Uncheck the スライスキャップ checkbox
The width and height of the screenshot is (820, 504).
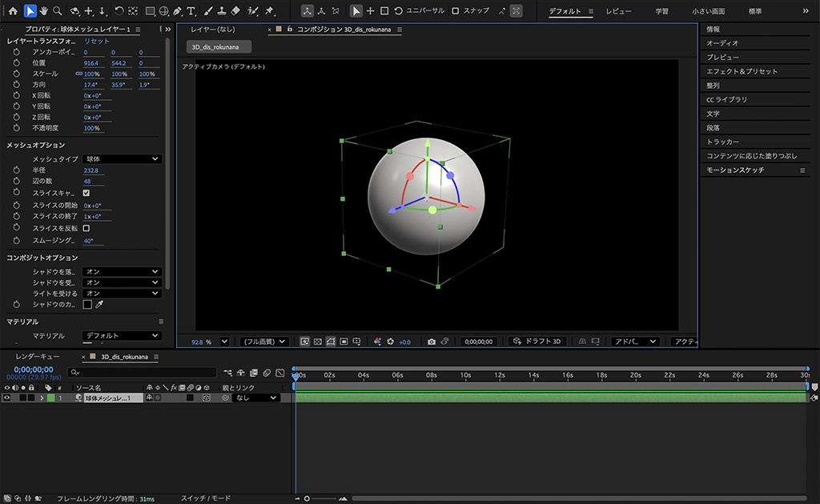coord(86,193)
